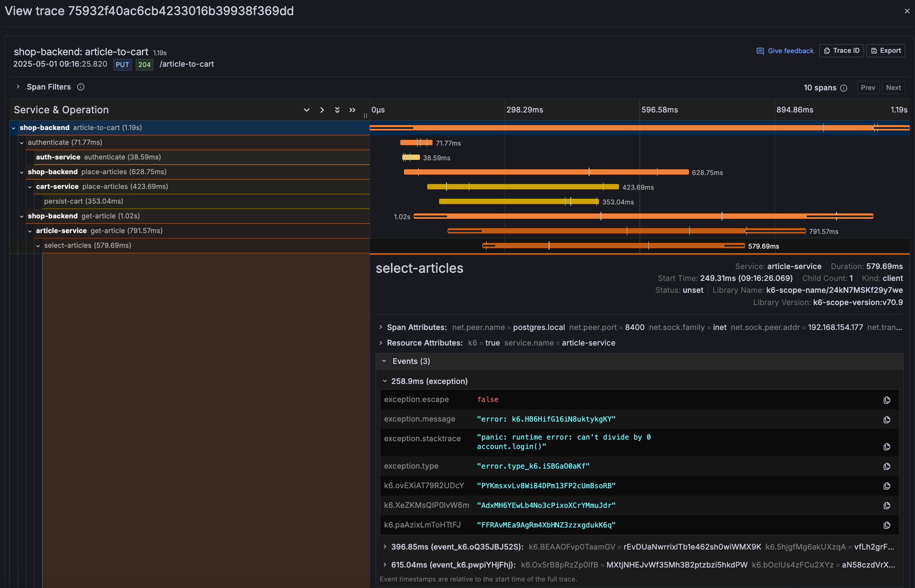Copy the exception.escape value

pos(886,400)
